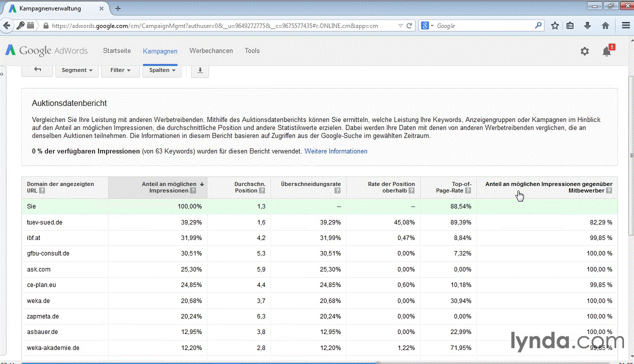The height and width of the screenshot is (364, 634).
Task: Open the browser downloads arrow
Action: coord(587,25)
